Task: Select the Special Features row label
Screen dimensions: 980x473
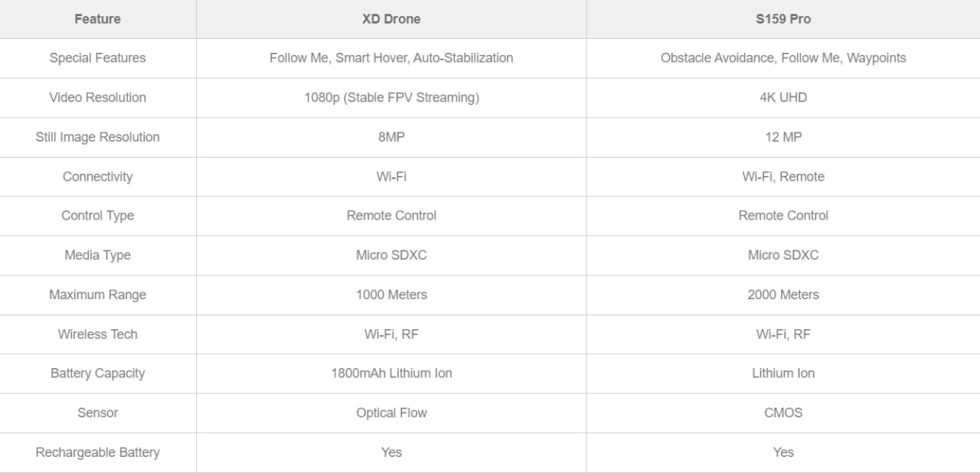Action: [97, 58]
